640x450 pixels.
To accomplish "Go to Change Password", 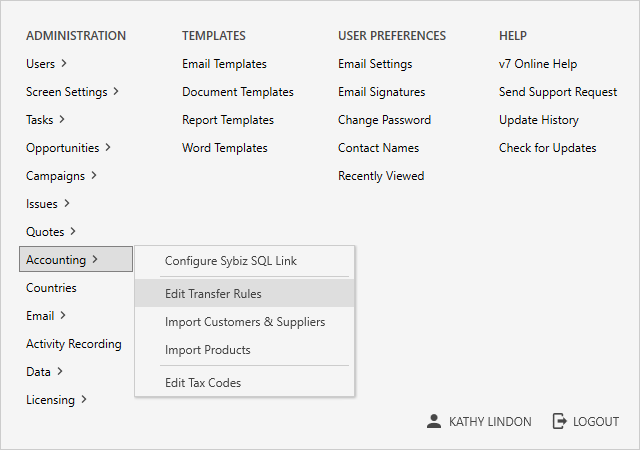I will point(384,120).
